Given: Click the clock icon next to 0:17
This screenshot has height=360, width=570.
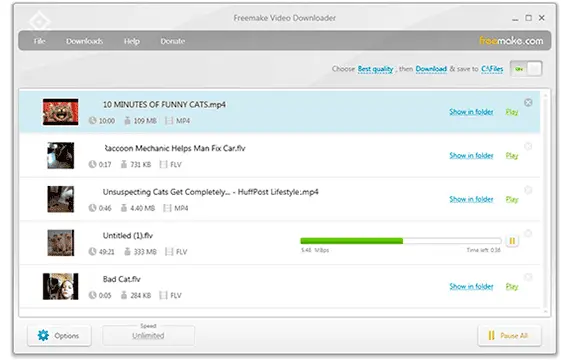Looking at the screenshot, I should [x=92, y=164].
